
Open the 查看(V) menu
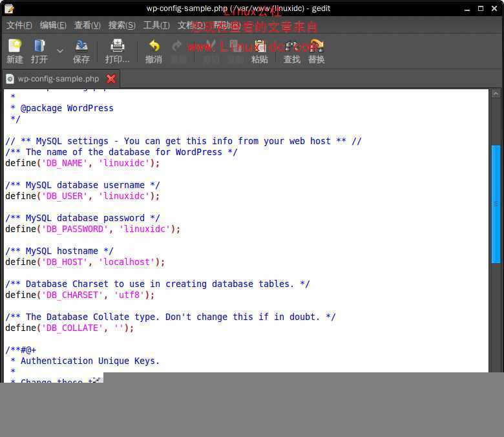(x=87, y=25)
